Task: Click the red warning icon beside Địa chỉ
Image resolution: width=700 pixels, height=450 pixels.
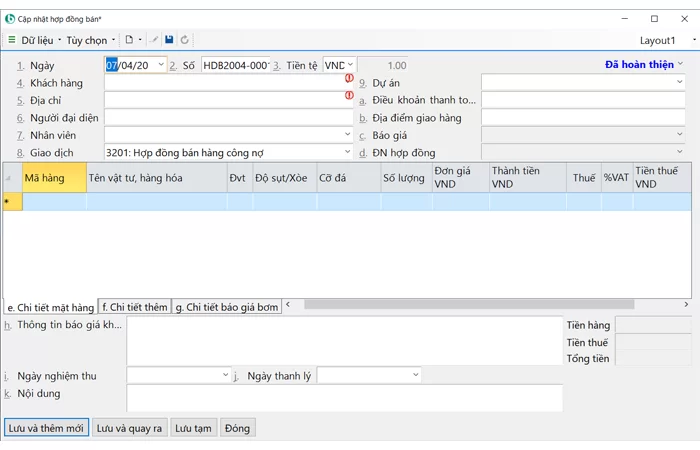Action: coord(350,96)
